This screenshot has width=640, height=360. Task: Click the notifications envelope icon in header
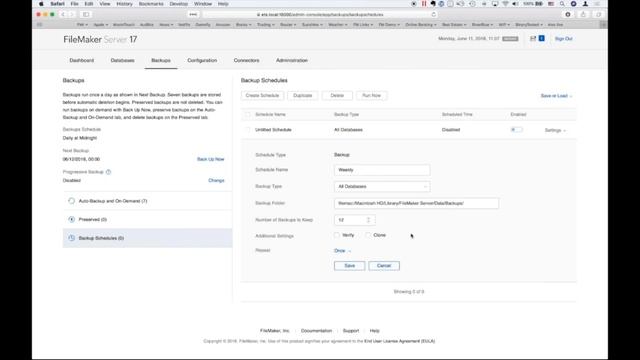click(533, 38)
